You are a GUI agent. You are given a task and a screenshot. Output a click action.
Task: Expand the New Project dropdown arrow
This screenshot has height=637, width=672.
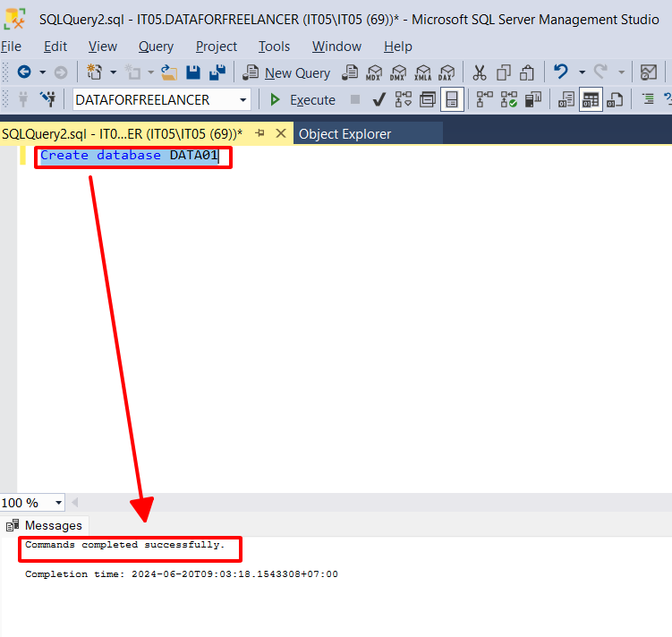tap(113, 72)
